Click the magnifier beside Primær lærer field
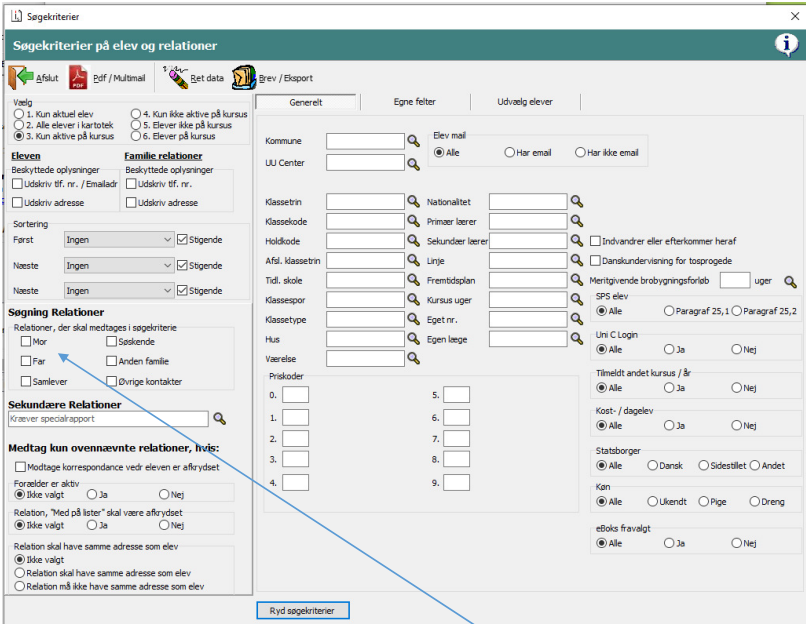Viewport: 806px width, 624px height. point(577,221)
